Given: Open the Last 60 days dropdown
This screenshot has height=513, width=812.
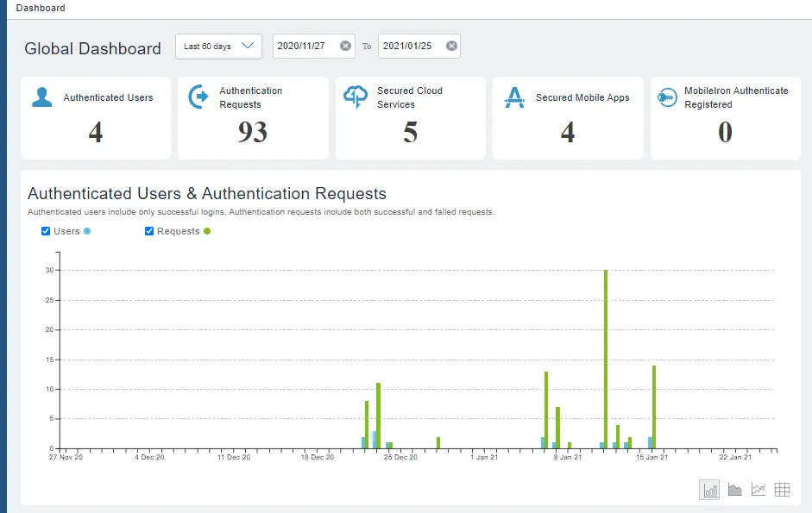Looking at the screenshot, I should coord(218,46).
